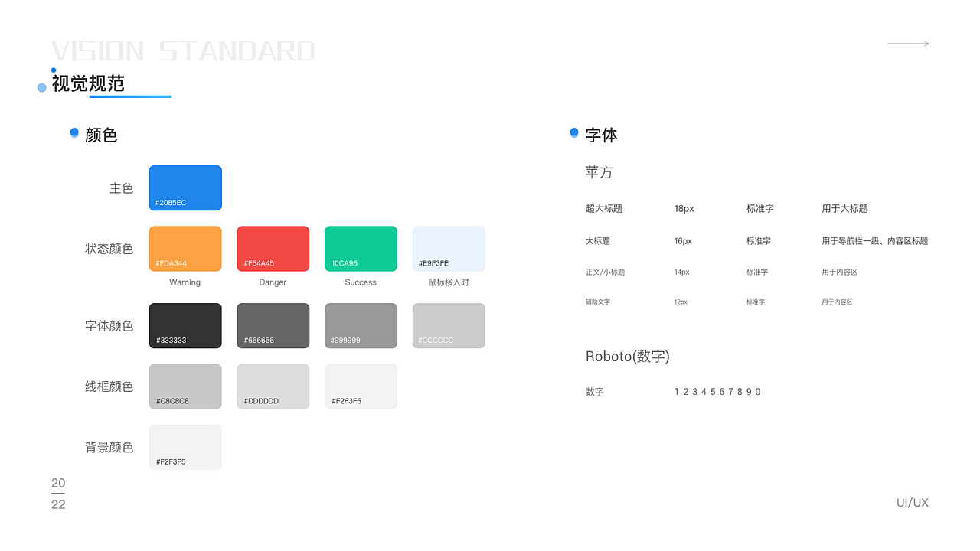Select the Success state swatch
Viewport: 980px width, 551px height.
361,249
